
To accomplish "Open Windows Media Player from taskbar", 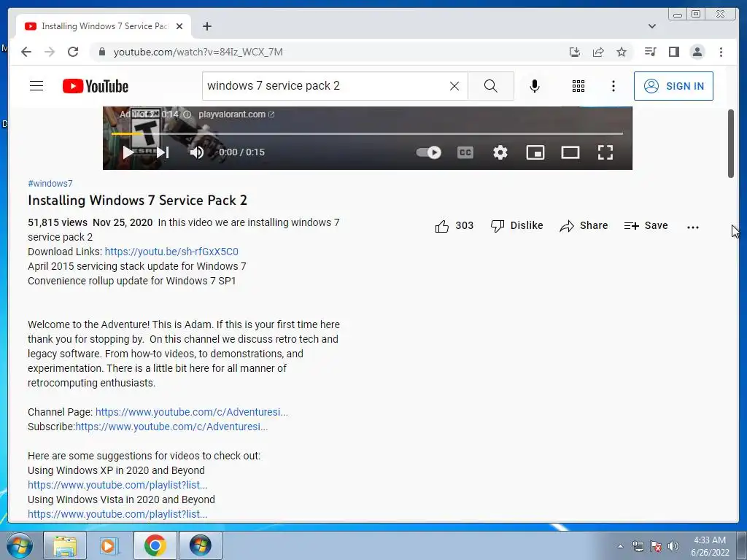I will pyautogui.click(x=109, y=545).
